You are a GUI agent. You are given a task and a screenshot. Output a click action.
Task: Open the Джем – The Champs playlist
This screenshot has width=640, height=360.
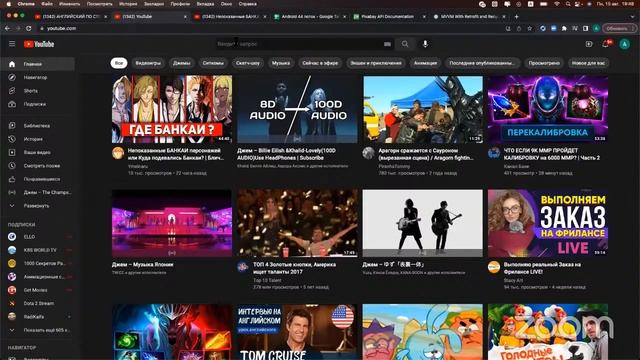point(38,192)
